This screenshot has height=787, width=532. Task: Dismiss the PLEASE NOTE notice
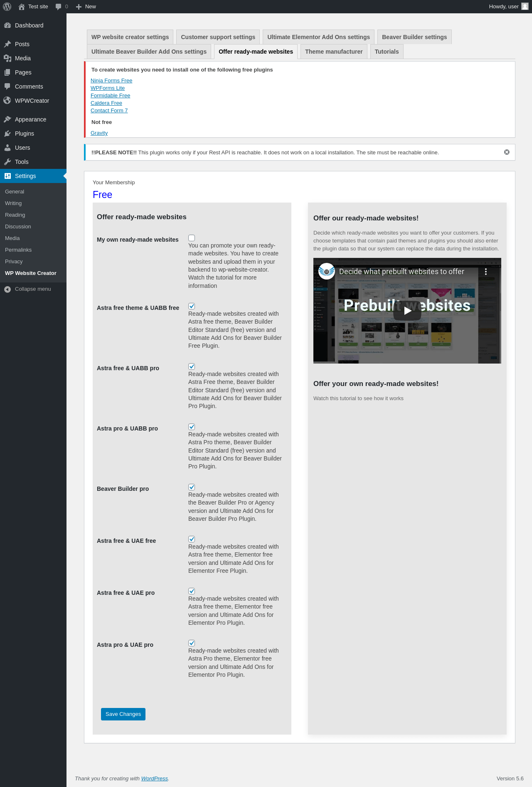[x=507, y=152]
